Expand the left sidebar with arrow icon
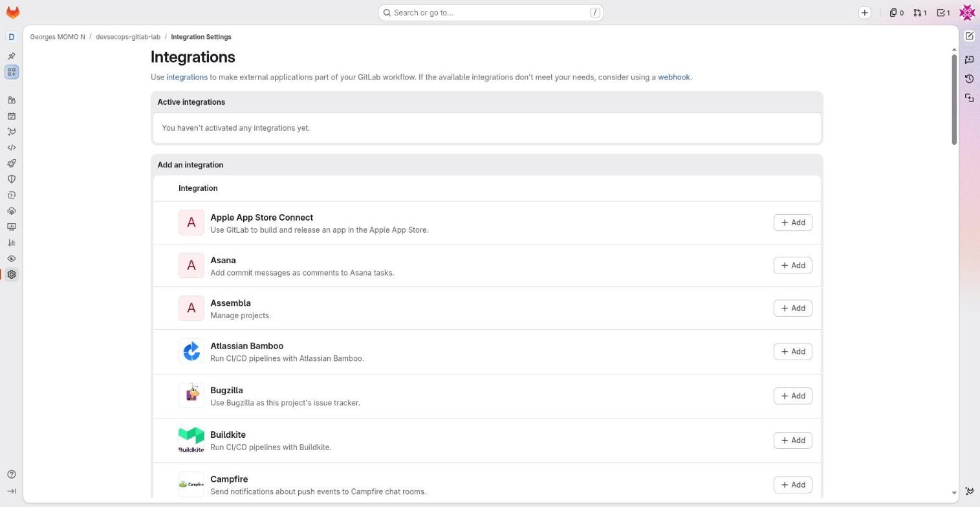Viewport: 980px width, 507px height. (11, 491)
